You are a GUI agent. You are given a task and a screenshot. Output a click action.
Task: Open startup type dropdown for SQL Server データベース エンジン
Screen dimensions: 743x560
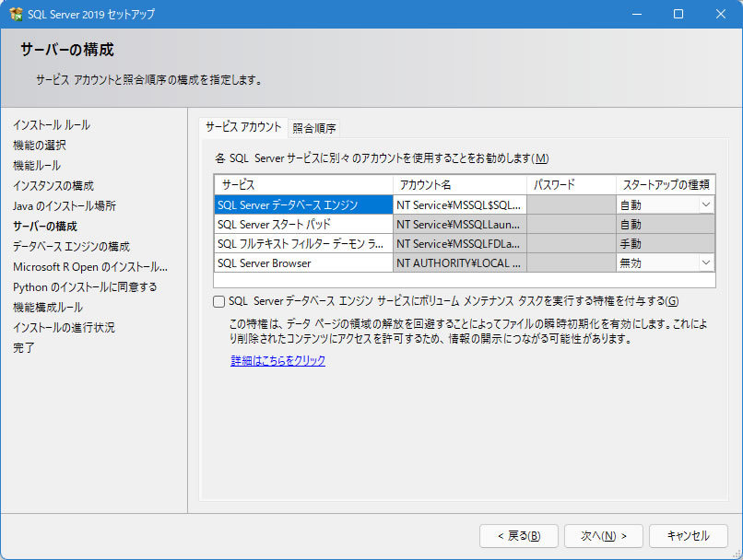tap(706, 205)
